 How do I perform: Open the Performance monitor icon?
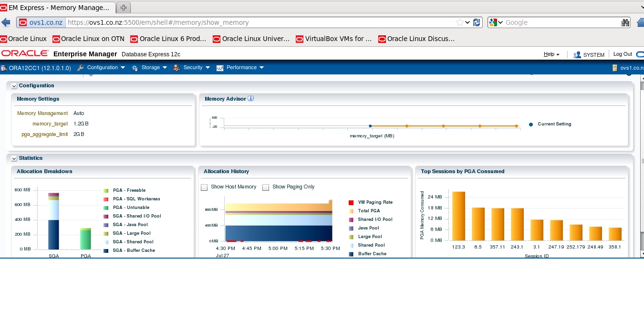pos(218,67)
